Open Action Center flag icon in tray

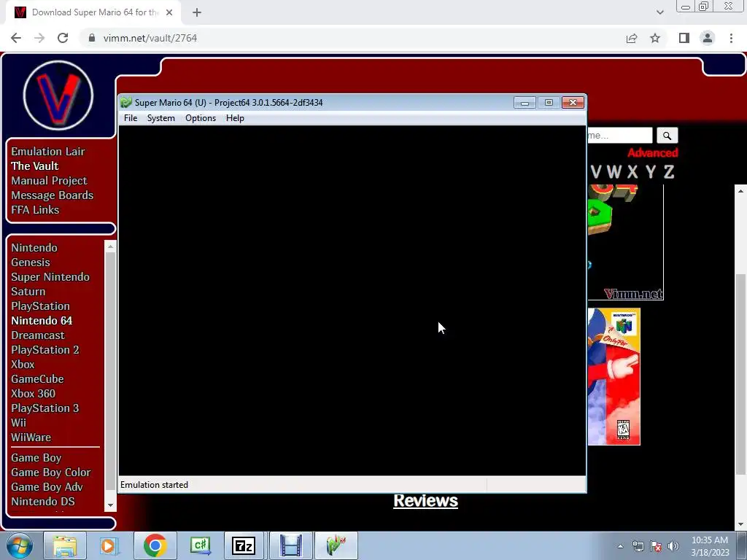tap(656, 546)
